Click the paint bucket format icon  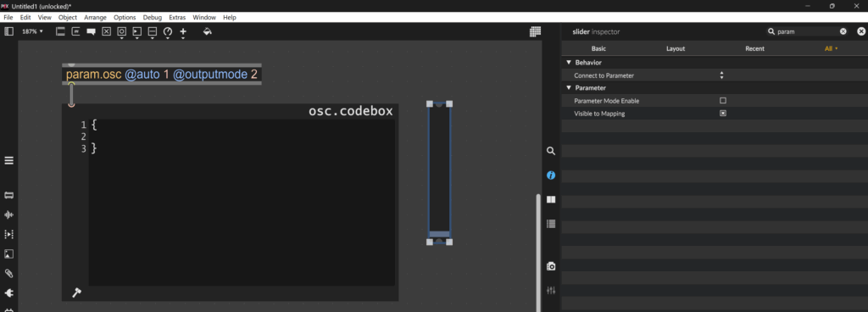(x=207, y=31)
